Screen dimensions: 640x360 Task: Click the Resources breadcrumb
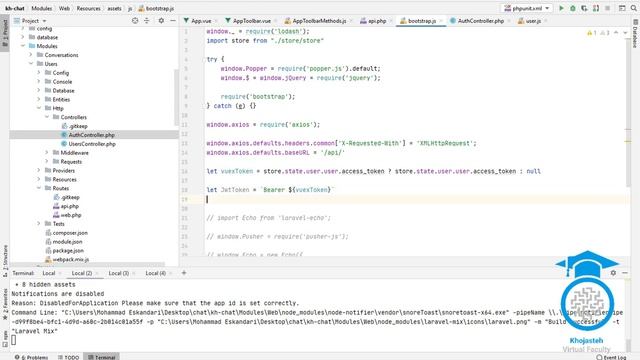(x=88, y=8)
